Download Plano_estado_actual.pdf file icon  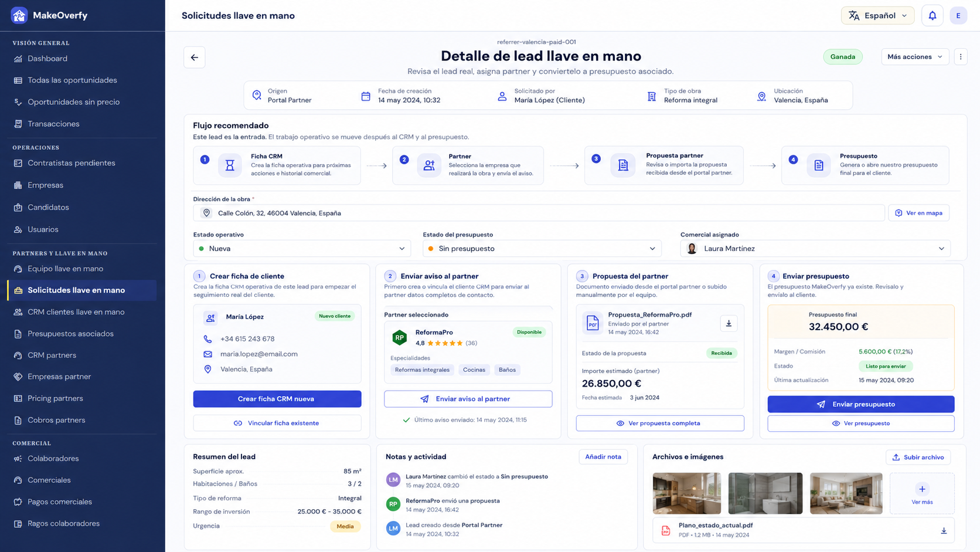(x=944, y=530)
